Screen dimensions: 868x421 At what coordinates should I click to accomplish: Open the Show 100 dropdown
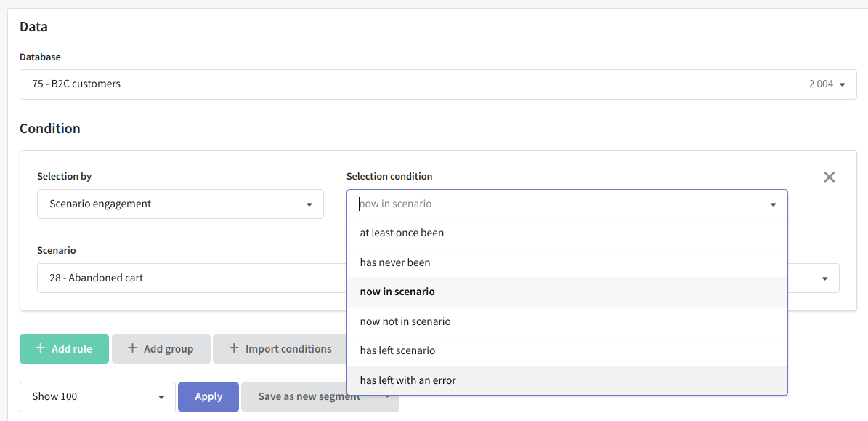coord(97,396)
